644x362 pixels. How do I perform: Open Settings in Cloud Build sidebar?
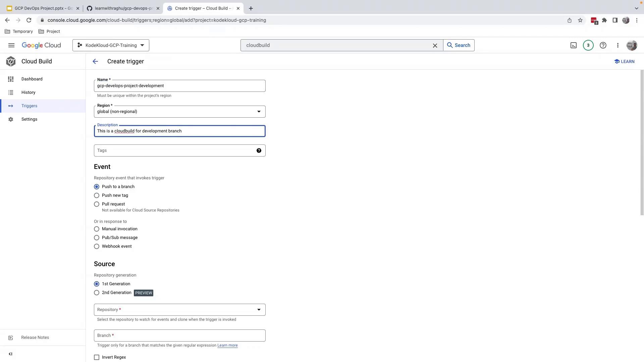(29, 119)
